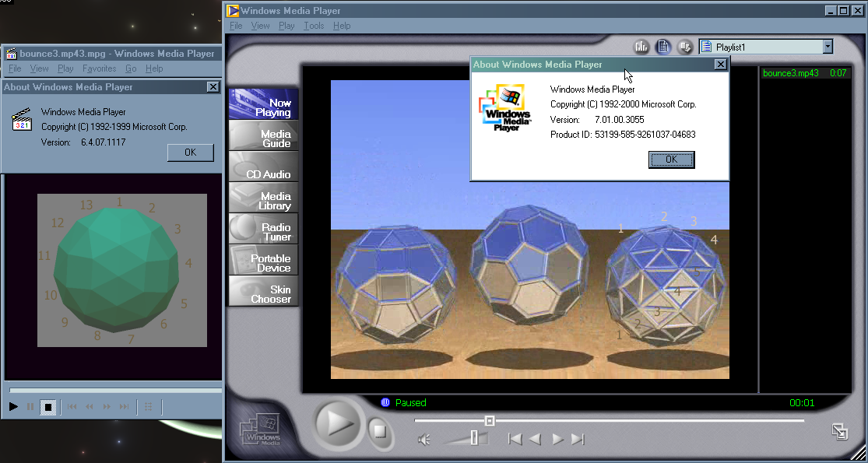Open the Media Library tab
This screenshot has height=463, width=868.
point(265,201)
